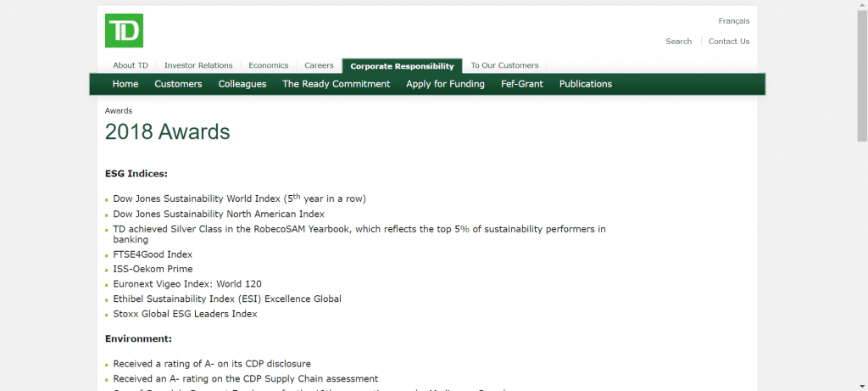868x391 pixels.
Task: Click the scrollbar up arrow
Action: (862, 5)
